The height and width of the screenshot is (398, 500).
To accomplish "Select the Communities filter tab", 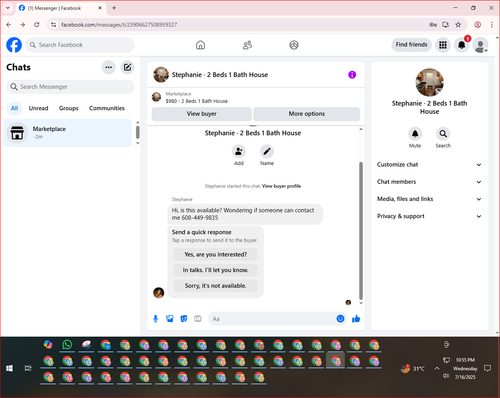I will pos(107,108).
